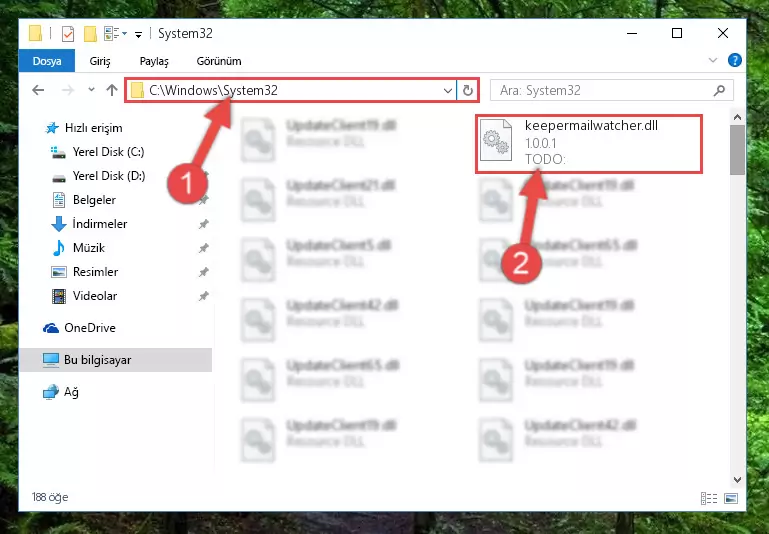Screen dimensions: 769x534
Task: Click the folder icon in title bar
Action: coord(35,33)
